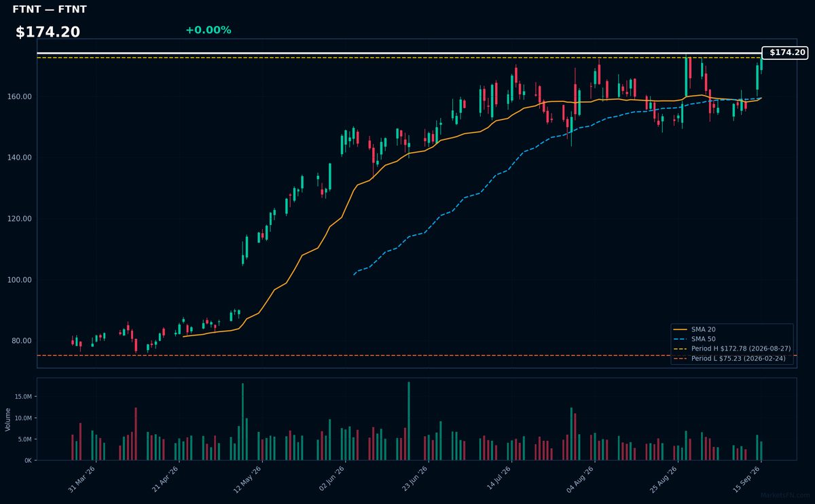815x504 pixels.
Task: Click the 15.0M volume axis label
Action: [x=23, y=397]
